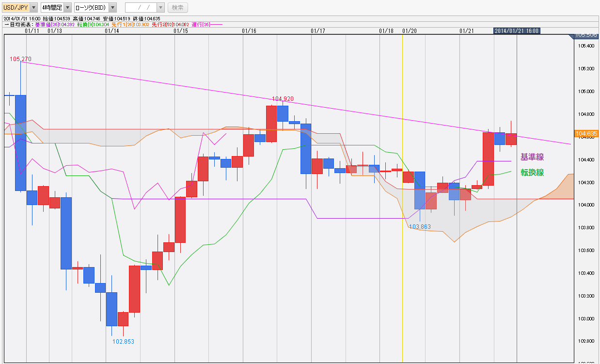Click the 安値:104.519 low price readout
The image size is (600, 364).
tap(117, 18)
